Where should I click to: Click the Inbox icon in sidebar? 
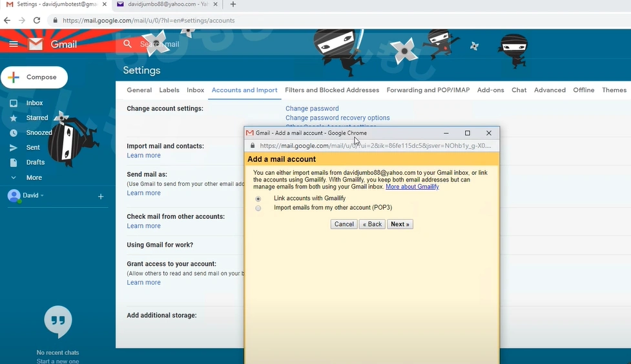14,103
